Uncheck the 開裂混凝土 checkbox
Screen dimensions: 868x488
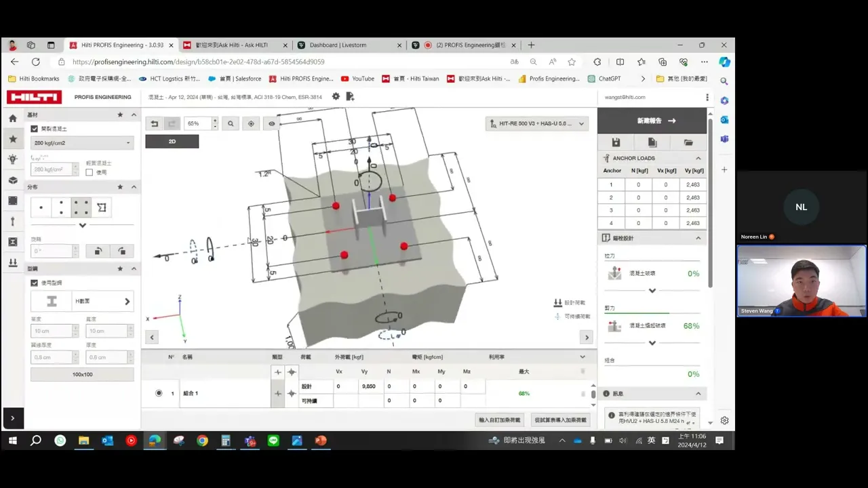(35, 129)
